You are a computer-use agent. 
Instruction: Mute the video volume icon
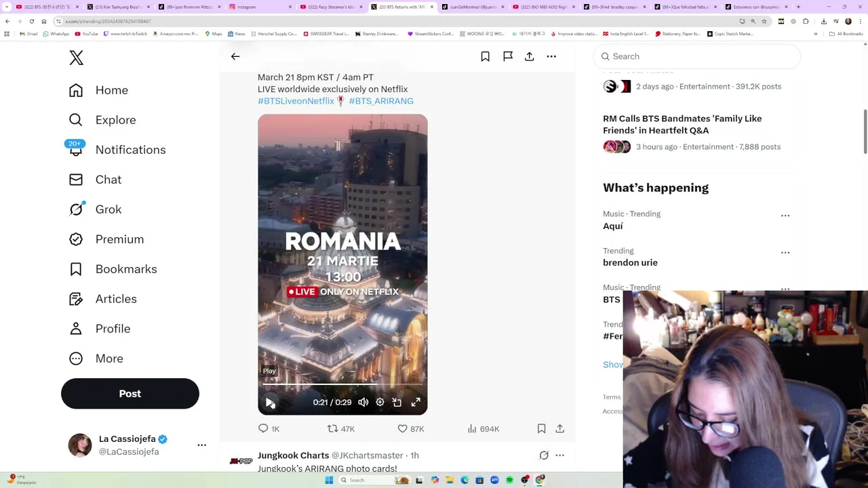363,403
